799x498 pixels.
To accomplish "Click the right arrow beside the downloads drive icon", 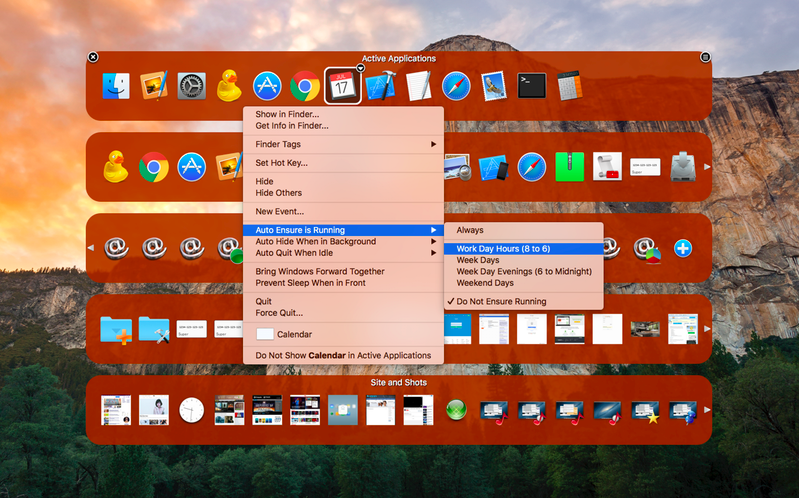I will tap(707, 167).
